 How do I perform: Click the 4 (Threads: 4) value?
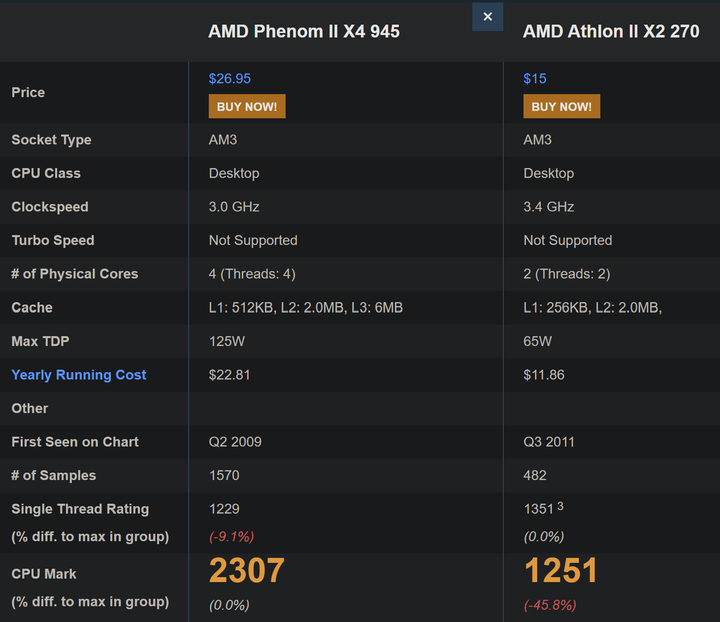click(252, 274)
